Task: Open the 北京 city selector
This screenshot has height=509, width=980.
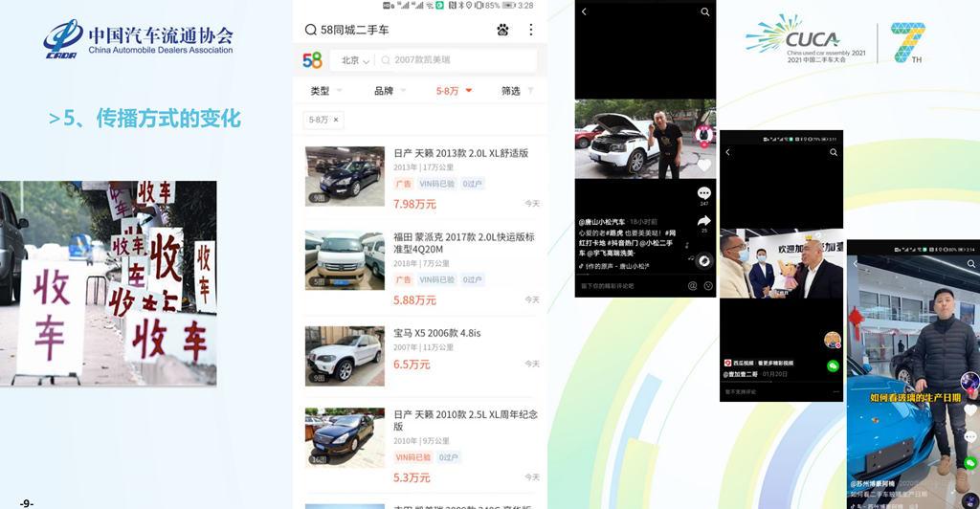Action: [x=355, y=60]
